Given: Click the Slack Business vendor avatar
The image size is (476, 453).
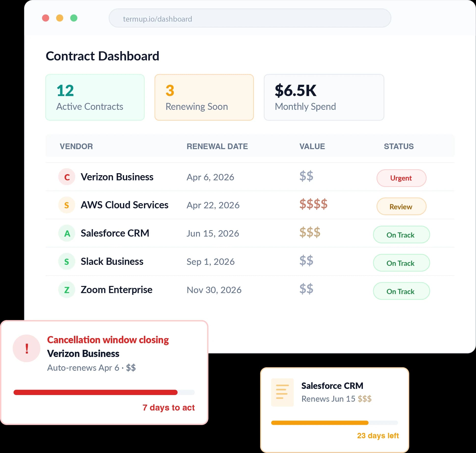Looking at the screenshot, I should (67, 261).
